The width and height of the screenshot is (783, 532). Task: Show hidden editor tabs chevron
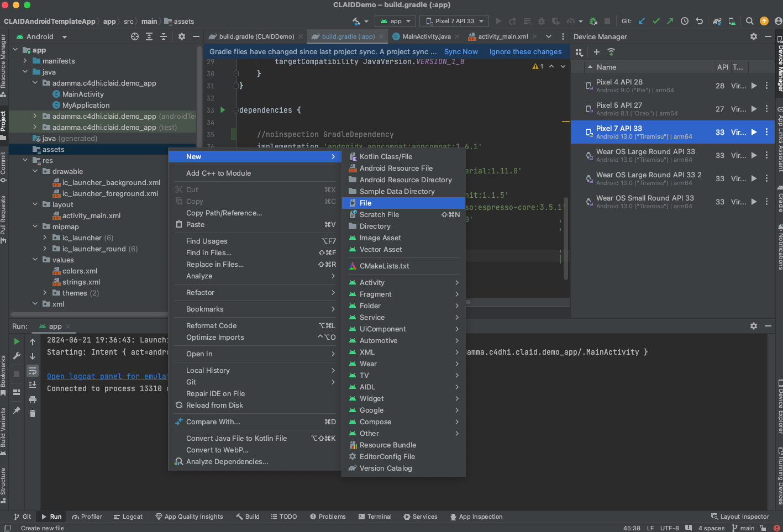tap(549, 36)
